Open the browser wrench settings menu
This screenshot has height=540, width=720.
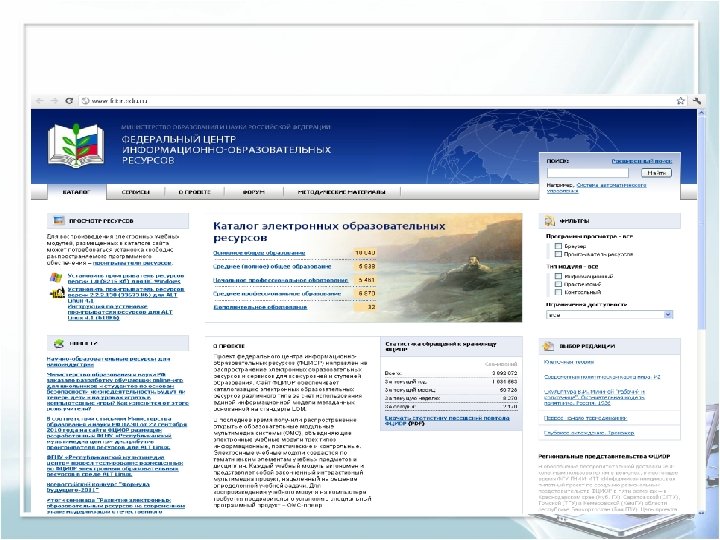click(x=696, y=101)
